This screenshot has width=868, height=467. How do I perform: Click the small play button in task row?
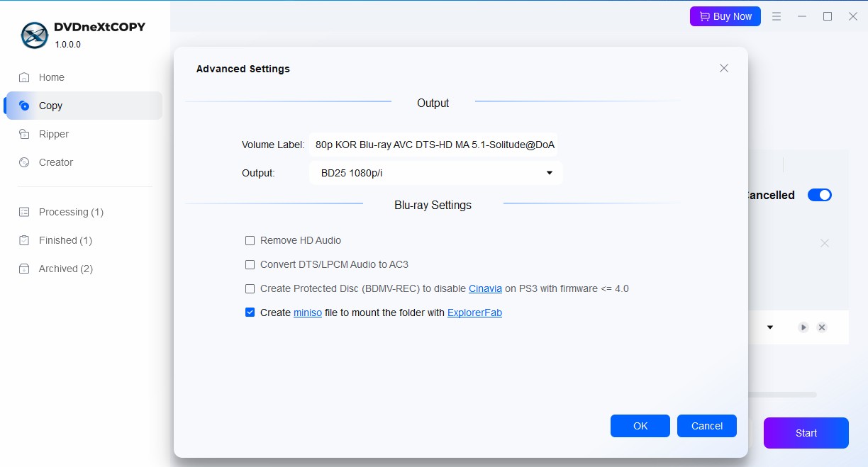803,327
